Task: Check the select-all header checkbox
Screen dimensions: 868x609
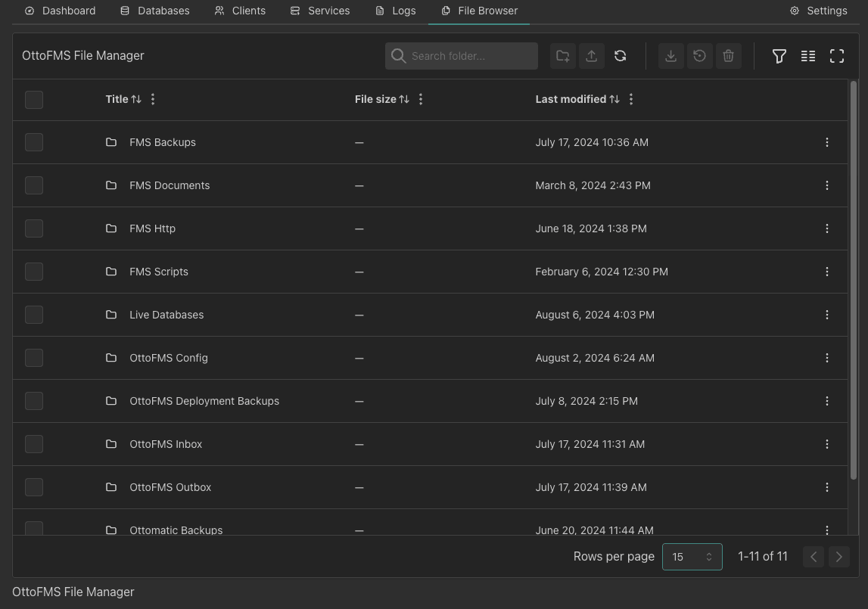Action: (34, 100)
